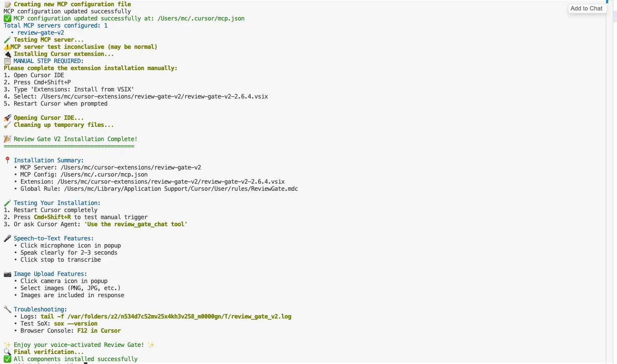Click the sparkles emoji before 'Enjoy your voice-activated'

tap(8, 345)
